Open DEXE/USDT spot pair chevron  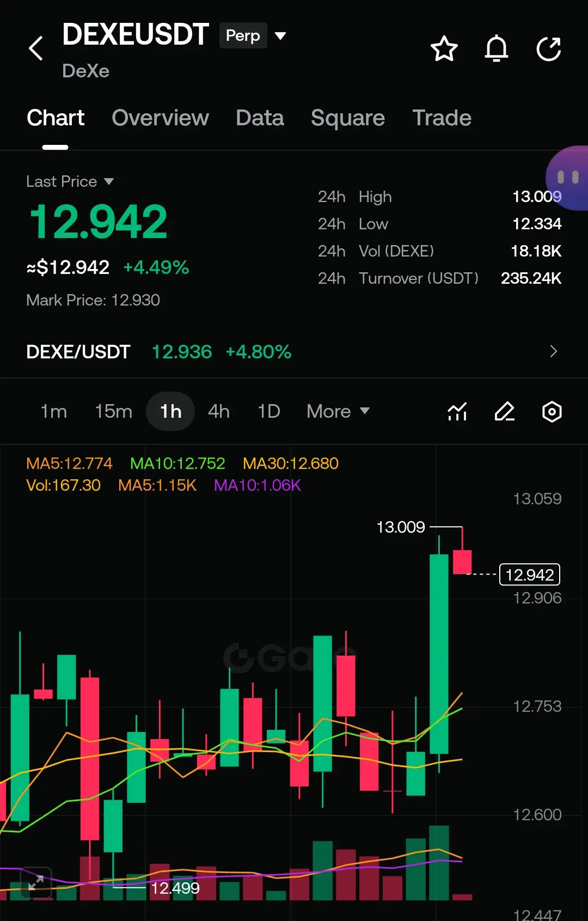(554, 351)
